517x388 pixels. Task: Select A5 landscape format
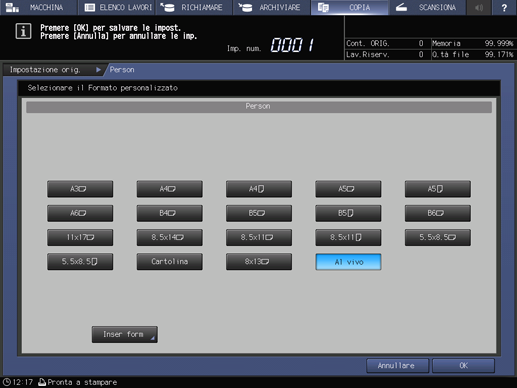[x=348, y=189]
